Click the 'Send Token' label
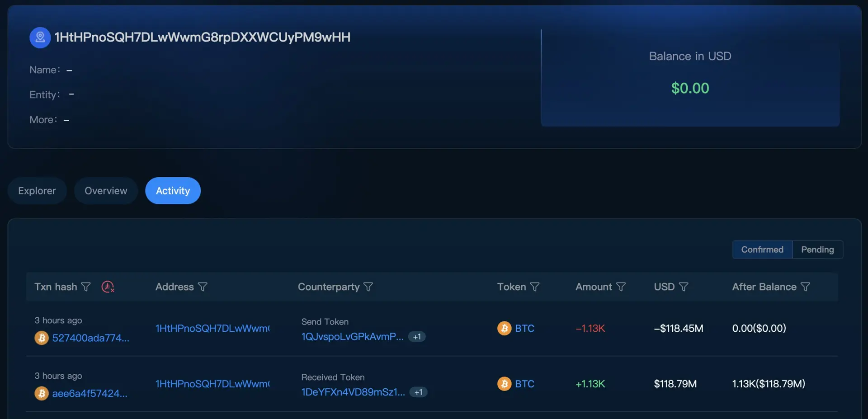Viewport: 868px width, 419px height. tap(325, 322)
